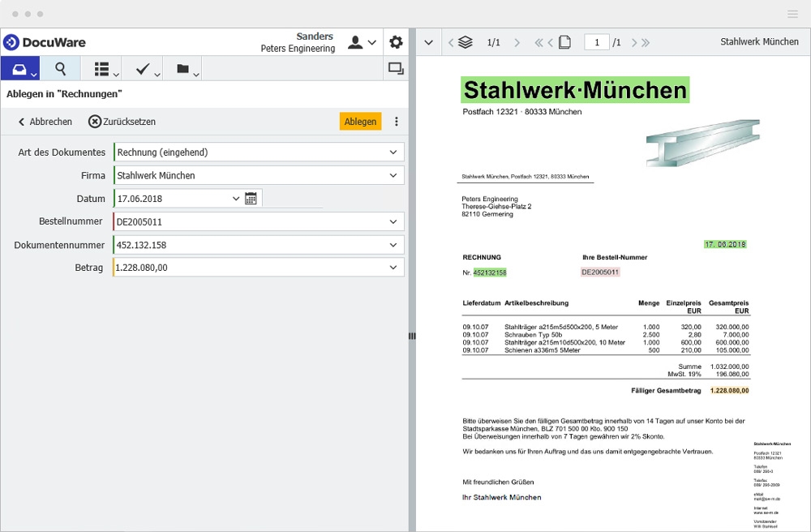This screenshot has height=532, width=811.
Task: Expand the Dokumentennummer dropdown arrow
Action: pos(393,245)
